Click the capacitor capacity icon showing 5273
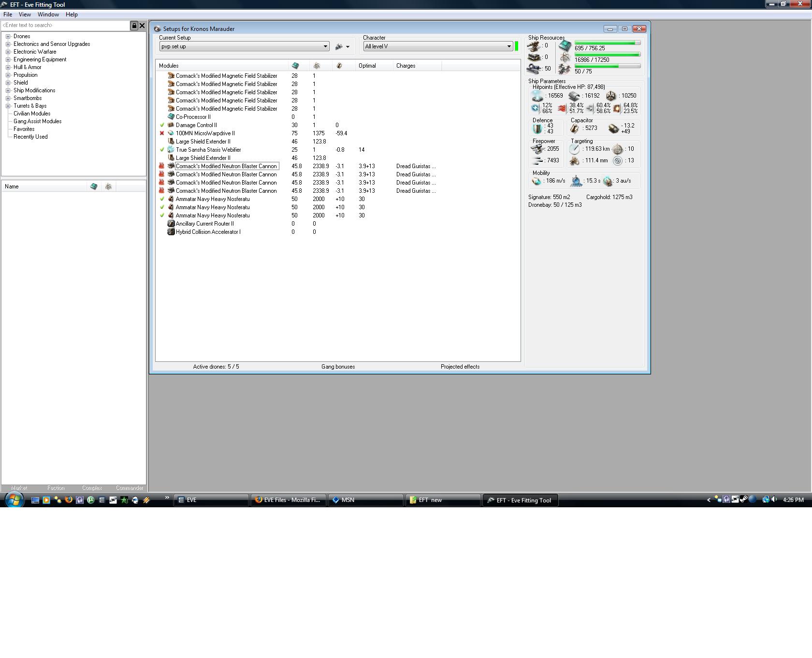This screenshot has height=658, width=812. click(575, 129)
